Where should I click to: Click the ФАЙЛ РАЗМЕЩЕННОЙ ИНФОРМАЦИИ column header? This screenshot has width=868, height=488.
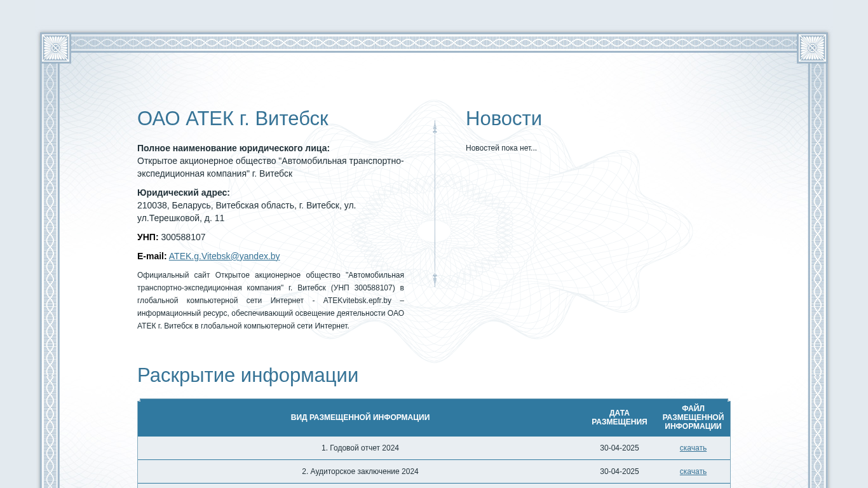pyautogui.click(x=693, y=417)
